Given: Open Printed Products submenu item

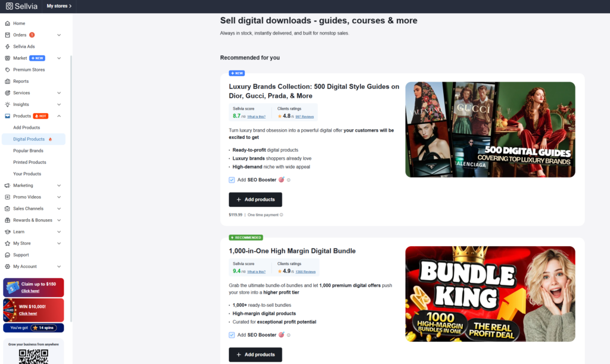Looking at the screenshot, I should [x=30, y=162].
